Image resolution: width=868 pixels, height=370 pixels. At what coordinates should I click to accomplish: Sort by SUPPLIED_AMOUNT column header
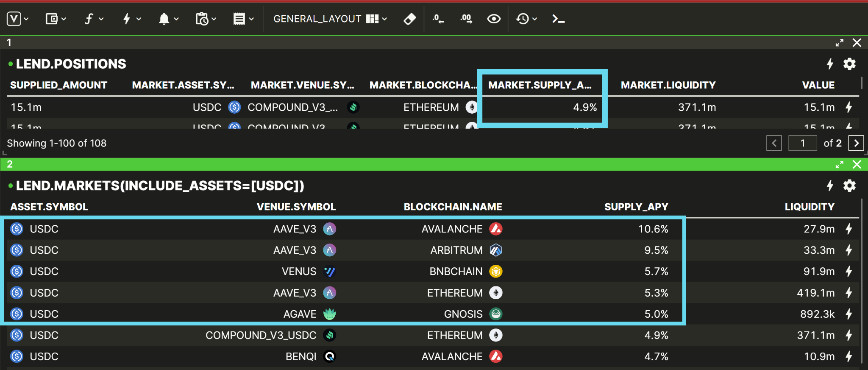[58, 85]
